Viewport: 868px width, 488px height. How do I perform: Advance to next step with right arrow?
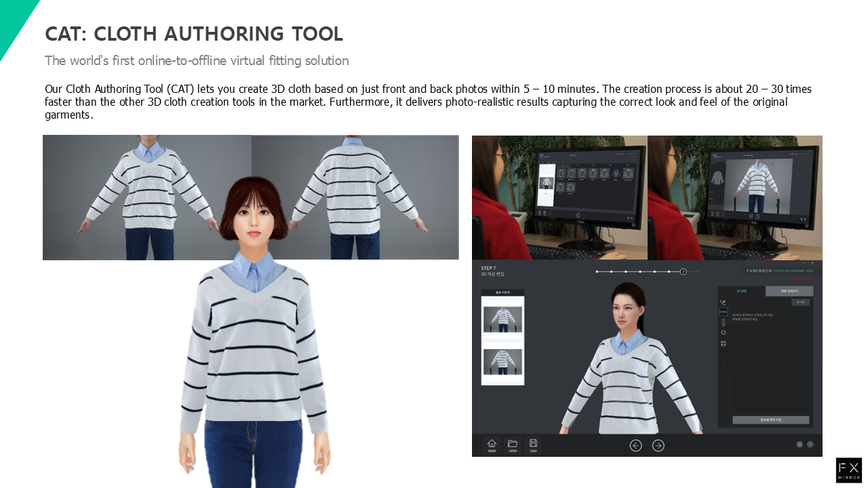point(658,445)
